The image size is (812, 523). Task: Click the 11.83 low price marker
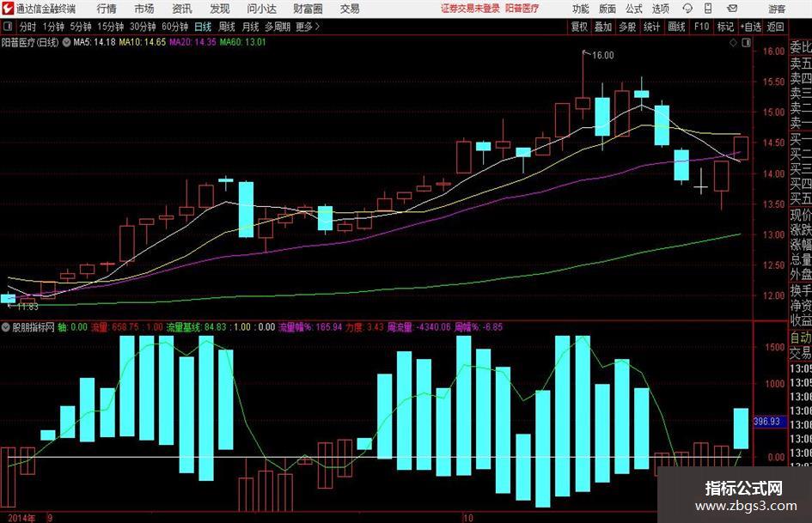[x=27, y=307]
